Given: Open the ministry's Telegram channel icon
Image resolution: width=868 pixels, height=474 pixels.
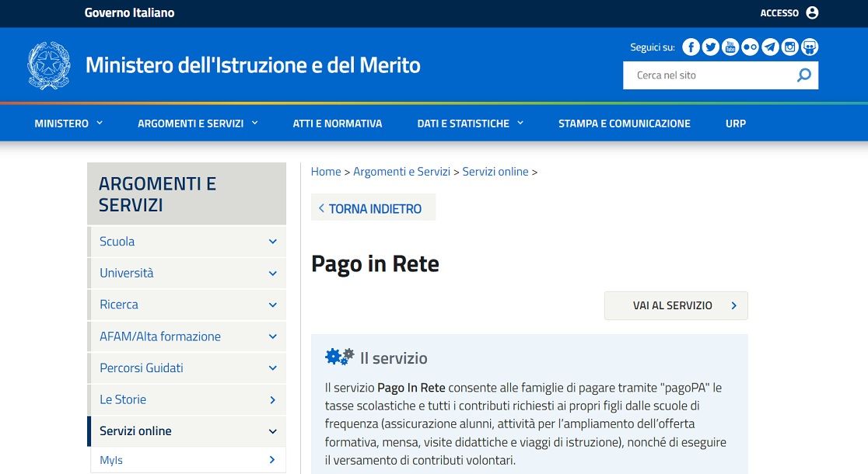Looking at the screenshot, I should tap(770, 47).
